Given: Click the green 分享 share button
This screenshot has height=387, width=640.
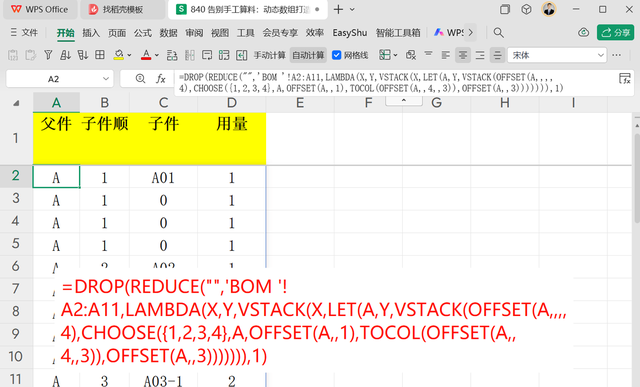Looking at the screenshot, I should pyautogui.click(x=616, y=32).
